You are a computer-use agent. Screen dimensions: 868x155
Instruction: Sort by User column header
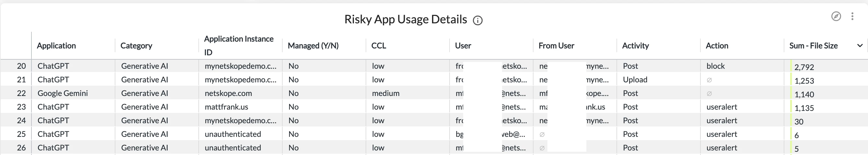463,45
